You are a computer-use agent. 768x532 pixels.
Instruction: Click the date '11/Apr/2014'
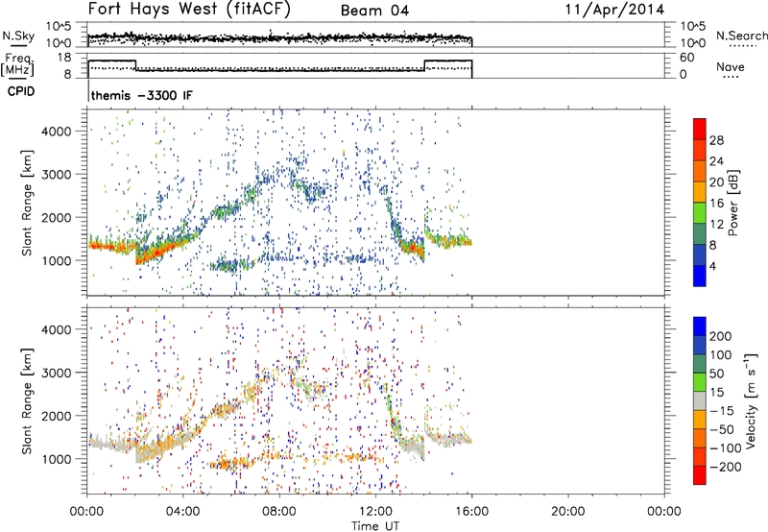[x=614, y=10]
